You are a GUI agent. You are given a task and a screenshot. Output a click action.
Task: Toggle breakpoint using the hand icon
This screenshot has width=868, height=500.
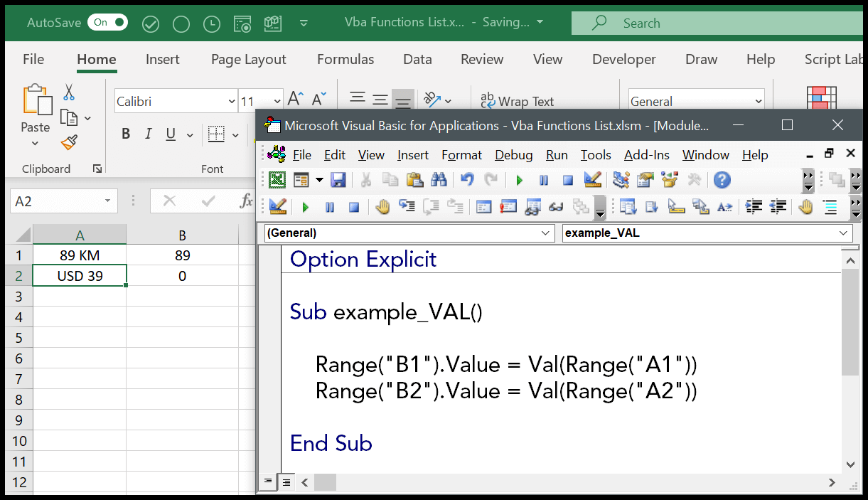click(x=383, y=207)
